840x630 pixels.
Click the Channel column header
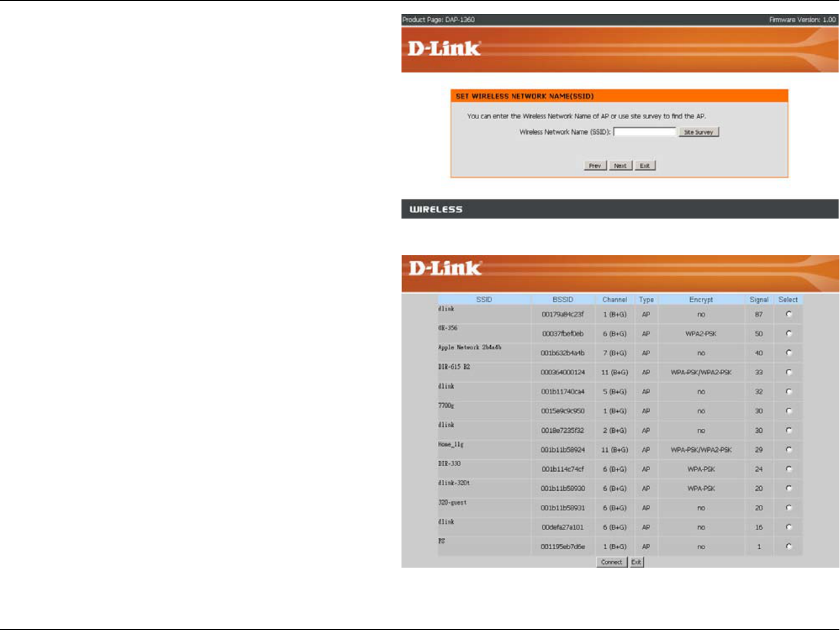tap(614, 300)
